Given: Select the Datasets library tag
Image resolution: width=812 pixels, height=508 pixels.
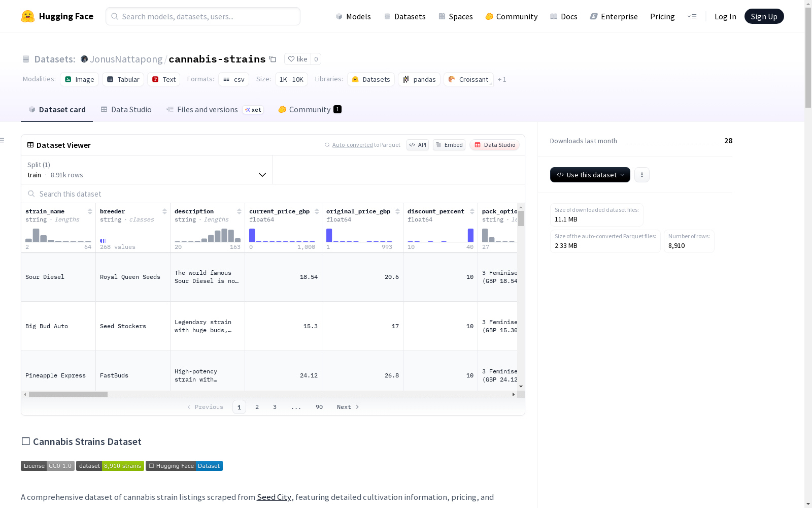Looking at the screenshot, I should (x=371, y=79).
